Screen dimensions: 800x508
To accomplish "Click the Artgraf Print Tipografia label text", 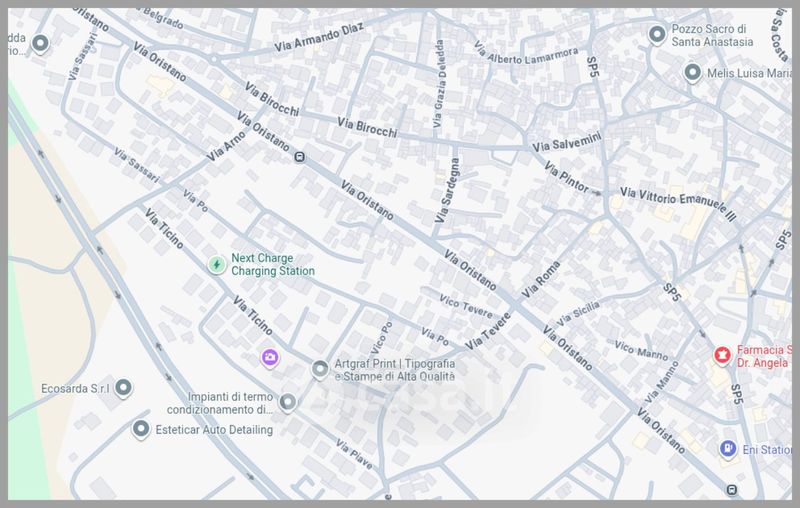I will click(393, 370).
